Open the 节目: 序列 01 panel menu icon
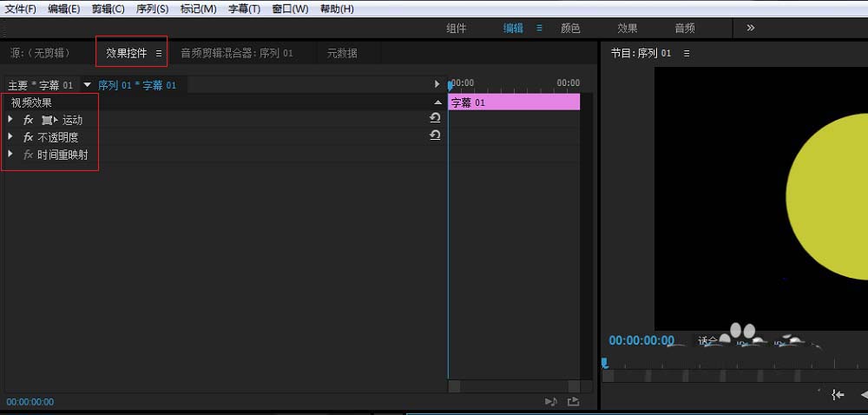Screen dimensions: 868x415 tap(687, 54)
